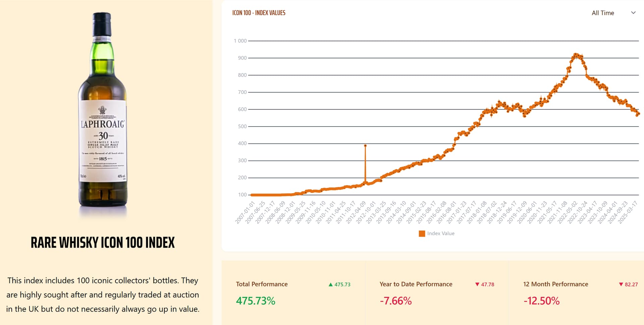Click the 1 000 y-axis label

(x=240, y=41)
